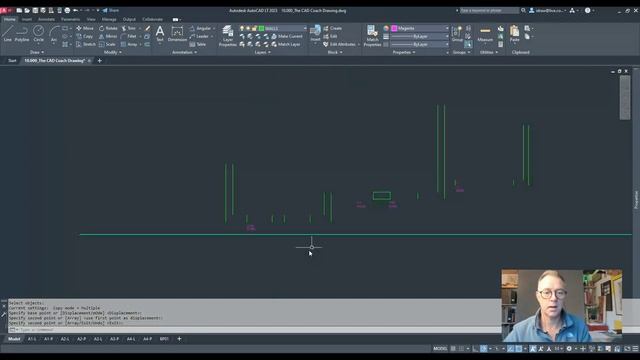Click Create block button
The image size is (640, 360).
pyautogui.click(x=333, y=28)
